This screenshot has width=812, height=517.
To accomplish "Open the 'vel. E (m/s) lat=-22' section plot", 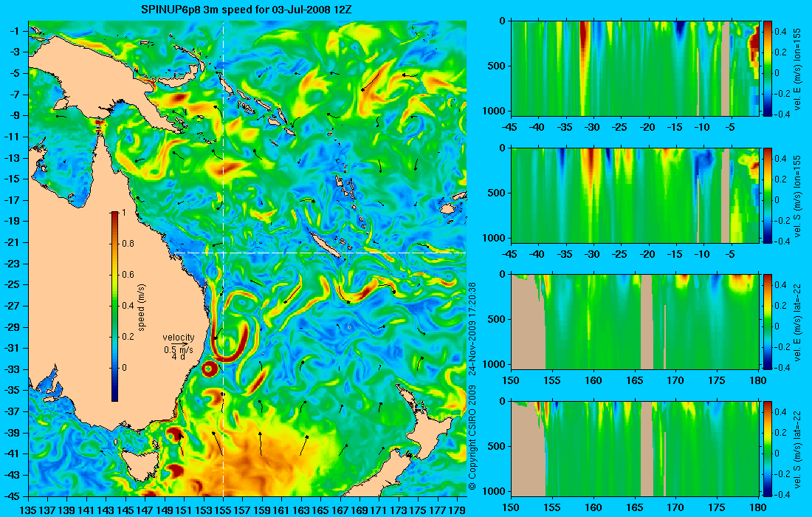I will [636, 322].
